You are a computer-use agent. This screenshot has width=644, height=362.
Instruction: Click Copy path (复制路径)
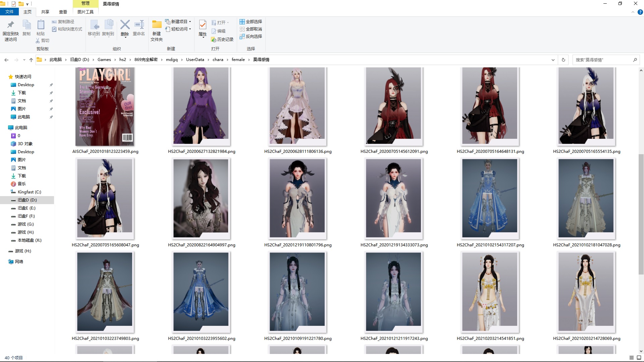(x=63, y=22)
